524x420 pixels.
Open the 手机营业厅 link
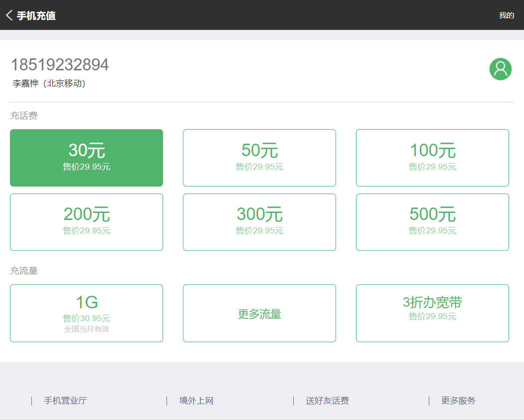click(65, 401)
